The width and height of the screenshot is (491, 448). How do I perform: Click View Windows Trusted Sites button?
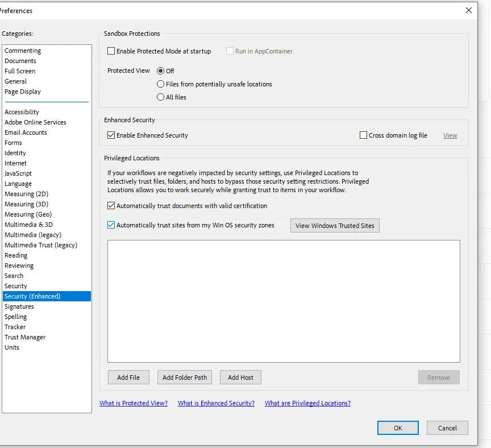[x=335, y=226]
